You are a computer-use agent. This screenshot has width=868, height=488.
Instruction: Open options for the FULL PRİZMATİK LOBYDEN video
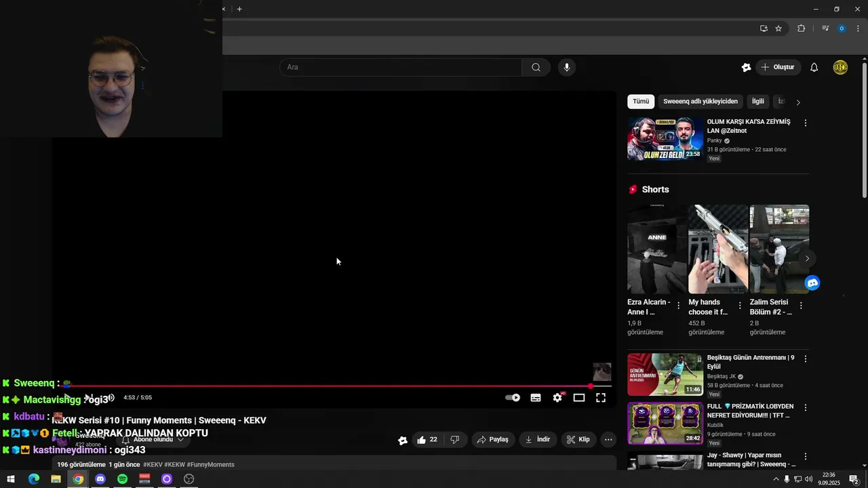click(806, 408)
